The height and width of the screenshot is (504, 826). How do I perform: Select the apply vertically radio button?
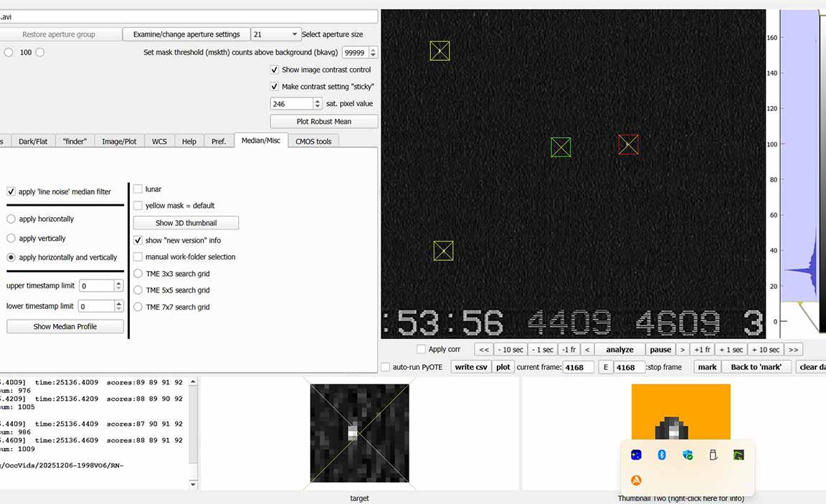11,238
